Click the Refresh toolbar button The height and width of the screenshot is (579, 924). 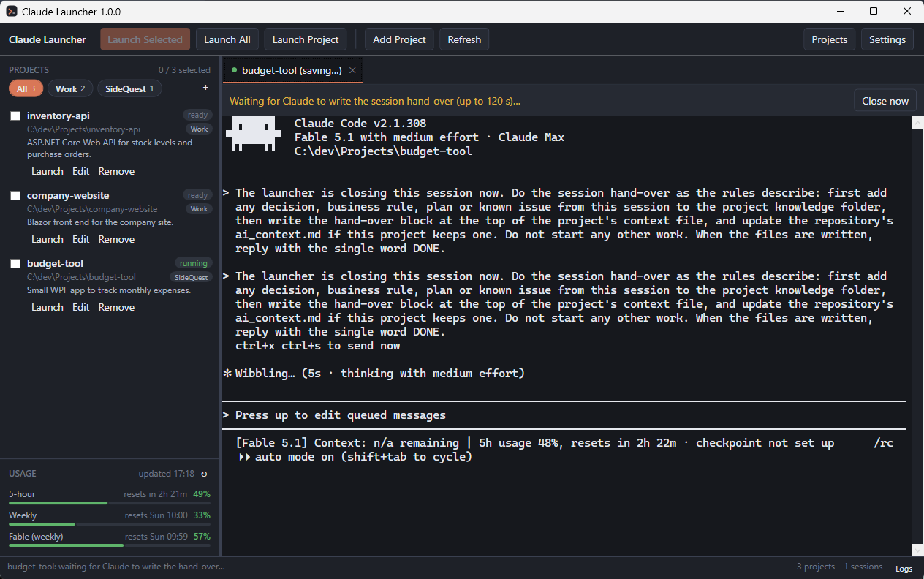coord(464,39)
